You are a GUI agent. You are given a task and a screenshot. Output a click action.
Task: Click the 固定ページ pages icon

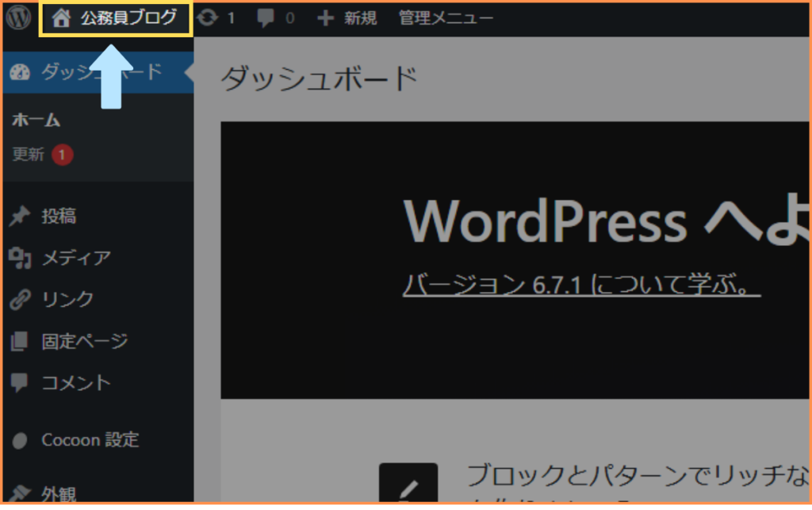20,341
